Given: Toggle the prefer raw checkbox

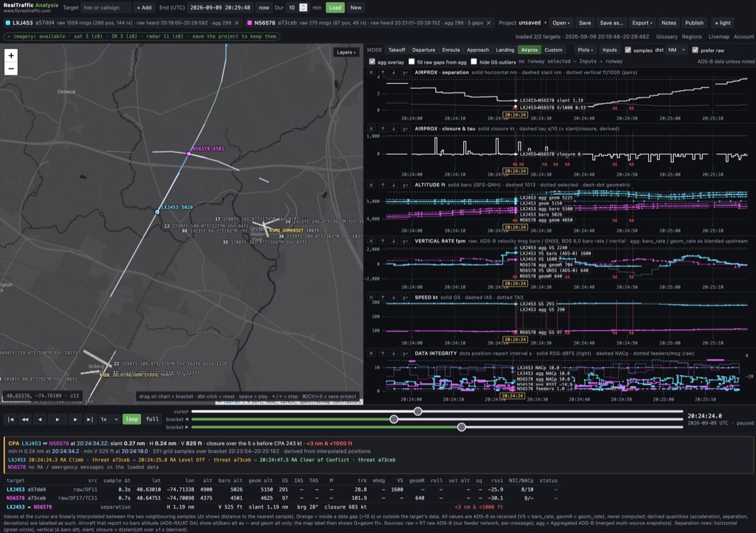Looking at the screenshot, I should pos(695,50).
